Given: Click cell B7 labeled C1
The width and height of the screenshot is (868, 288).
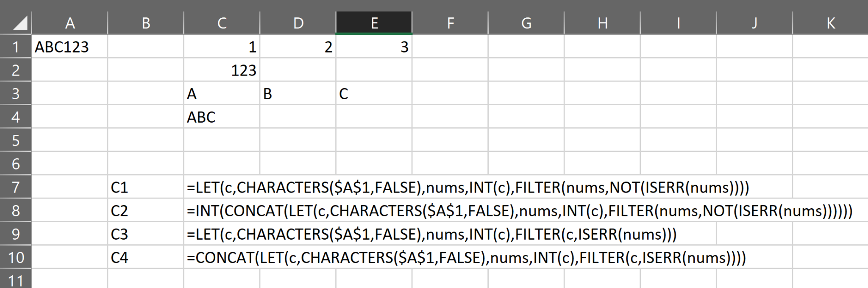Looking at the screenshot, I should tap(145, 187).
